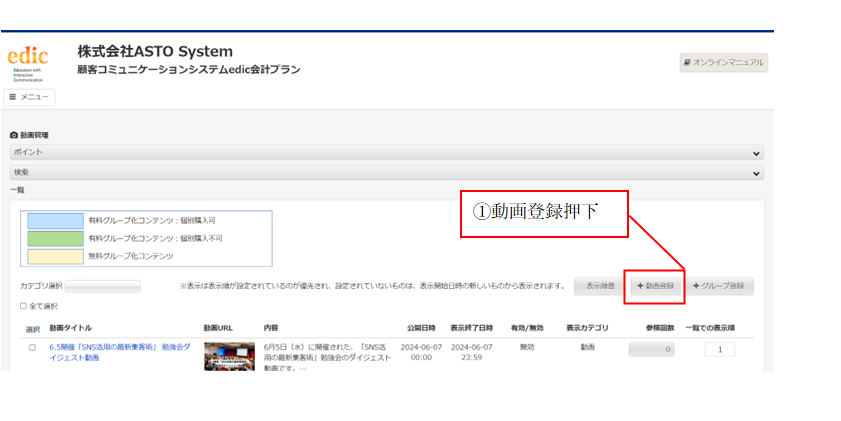Open the カテゴリ選択 combo box

click(102, 286)
